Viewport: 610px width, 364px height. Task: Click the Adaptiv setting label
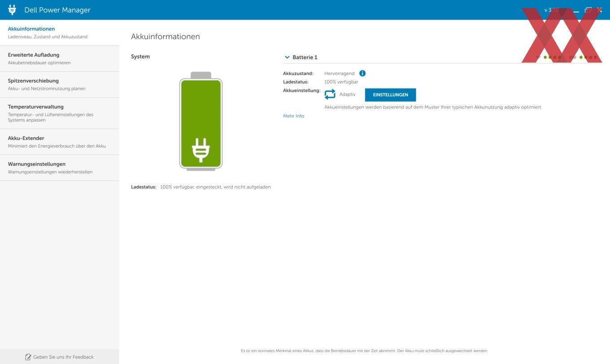tap(347, 95)
